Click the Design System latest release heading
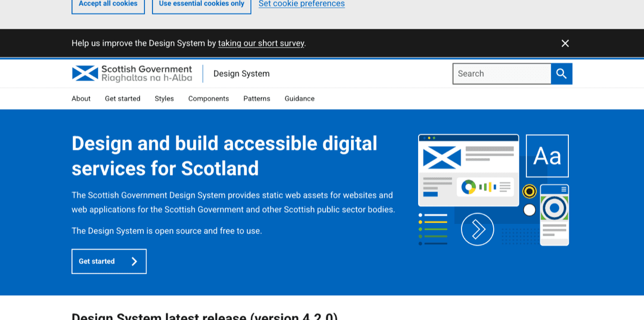Viewport: 644px width, 320px height. 204,316
